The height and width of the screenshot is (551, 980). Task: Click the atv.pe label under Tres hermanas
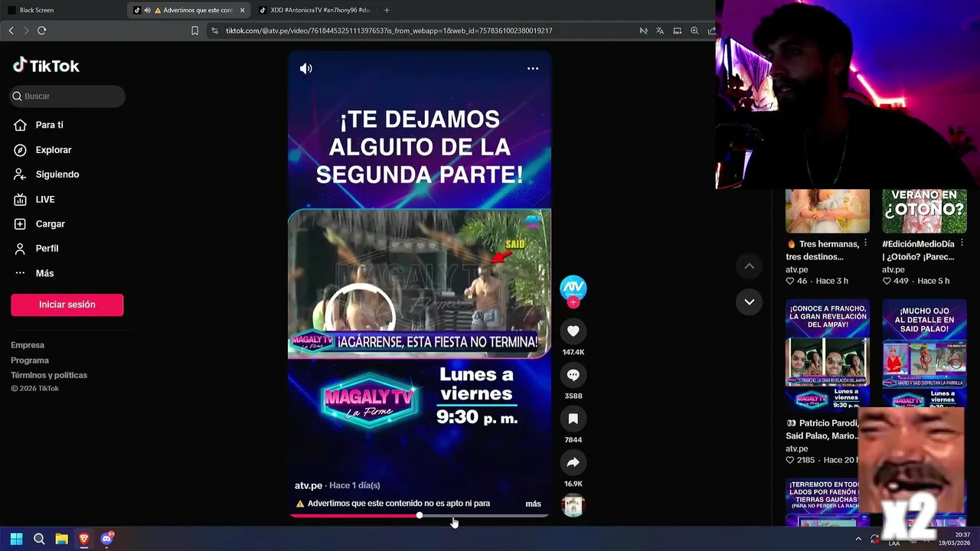(796, 269)
